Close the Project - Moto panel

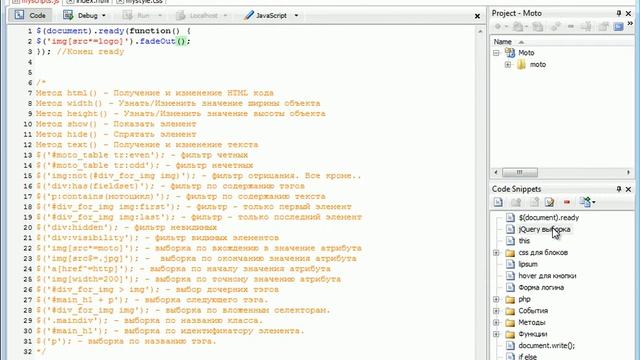click(x=629, y=13)
